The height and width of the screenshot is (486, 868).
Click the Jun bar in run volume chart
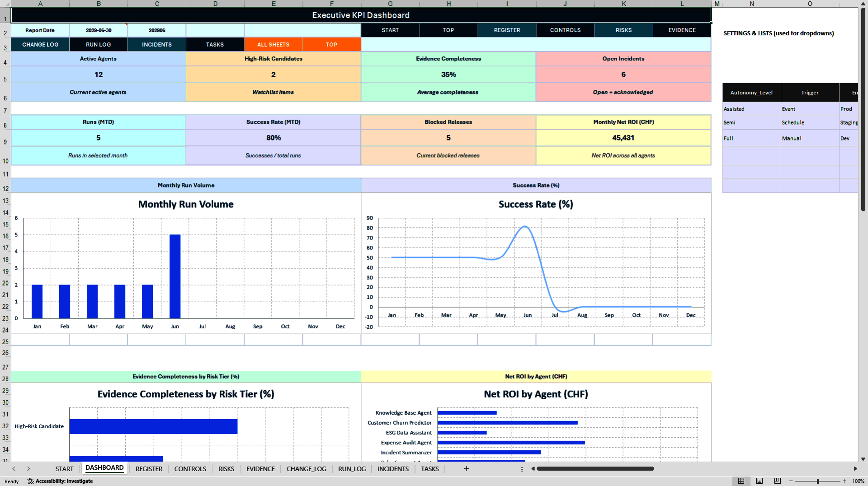[x=175, y=276]
